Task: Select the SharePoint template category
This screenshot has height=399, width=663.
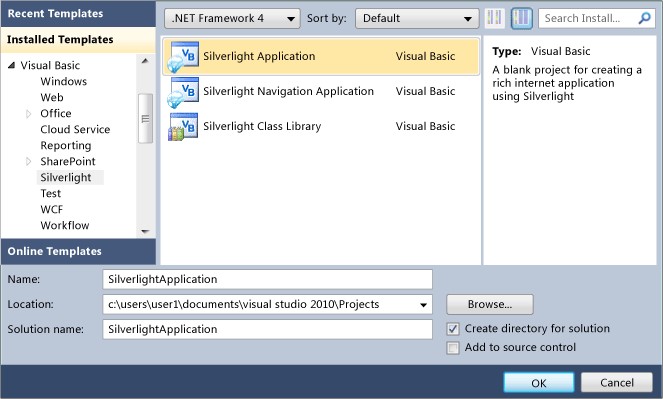Action: point(68,161)
